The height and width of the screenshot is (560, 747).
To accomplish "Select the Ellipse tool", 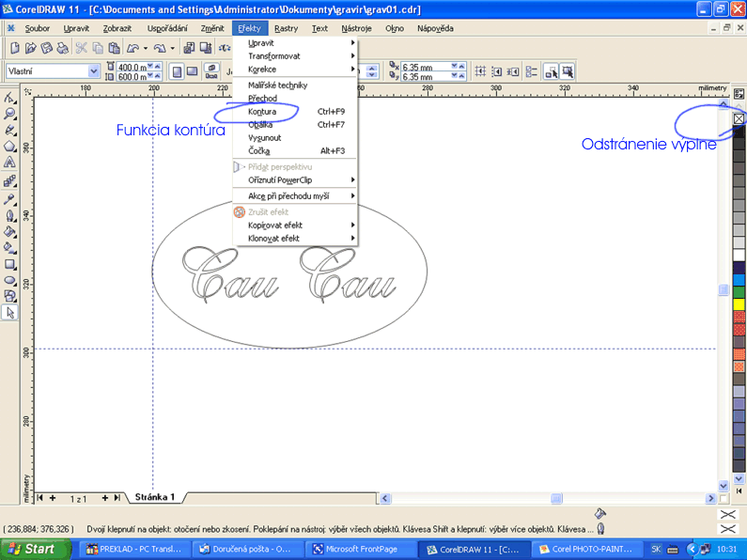I will point(9,281).
